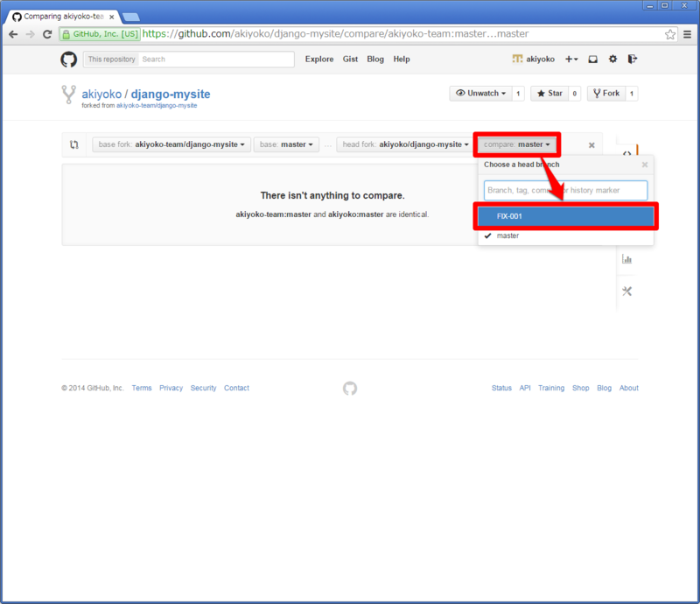The width and height of the screenshot is (700, 604).
Task: Open akiyoko user profile link
Action: tap(534, 59)
